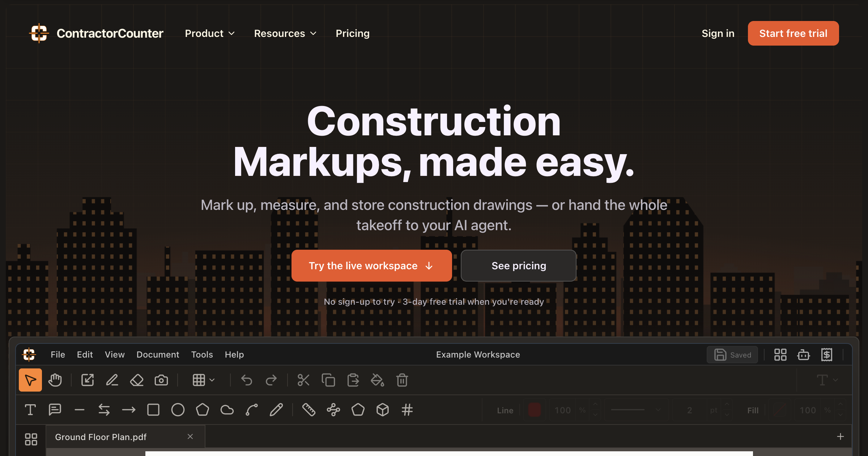This screenshot has height=456, width=868.
Task: Click the See pricing button
Action: click(519, 266)
